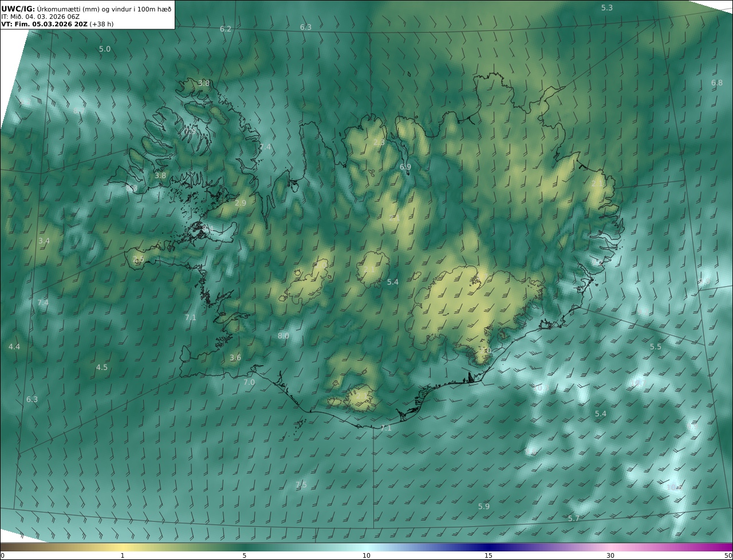Pick the dark navy band of the color scale
Image resolution: width=733 pixels, height=560 pixels.
(x=488, y=547)
